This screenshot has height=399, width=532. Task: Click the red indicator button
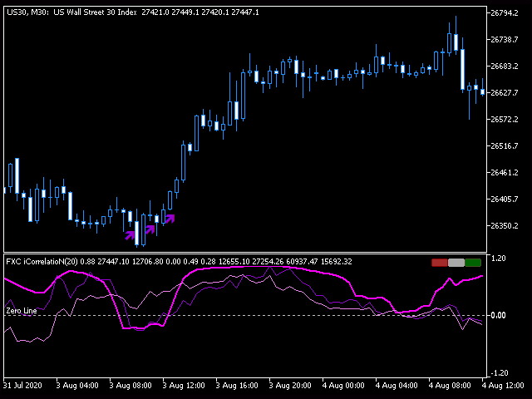point(440,263)
